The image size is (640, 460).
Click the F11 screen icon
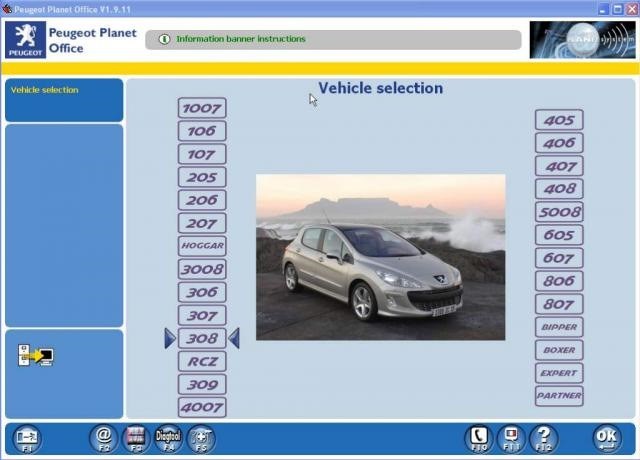click(x=510, y=438)
